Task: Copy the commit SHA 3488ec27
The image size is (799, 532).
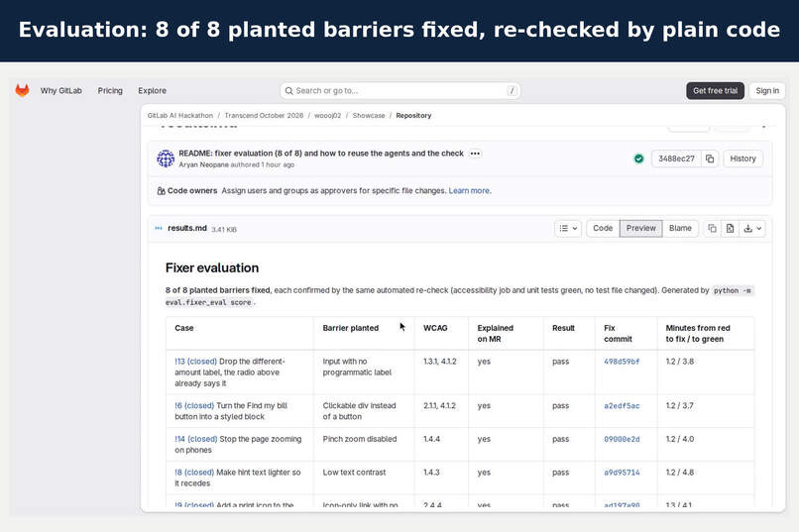Action: click(710, 159)
